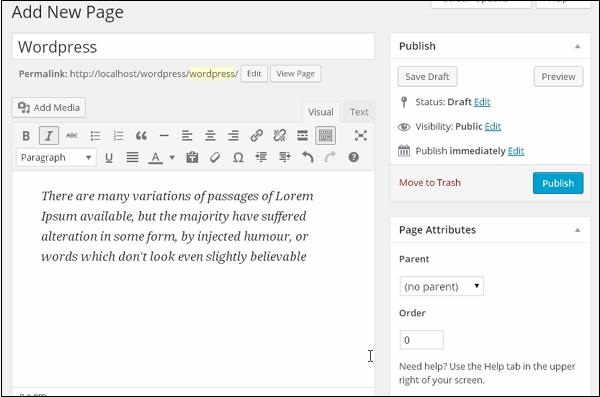The width and height of the screenshot is (600, 397).
Task: Click the permalink Edit button
Action: (254, 74)
